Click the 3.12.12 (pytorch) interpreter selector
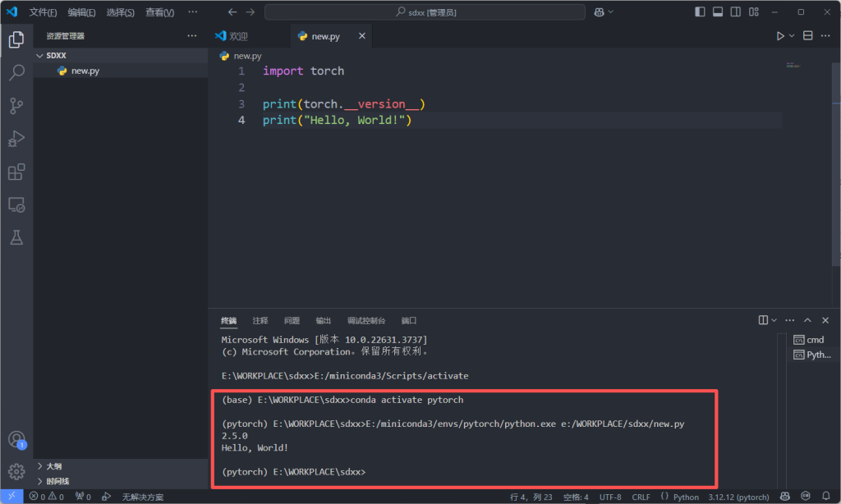Viewport: 841px width, 504px height. [738, 497]
